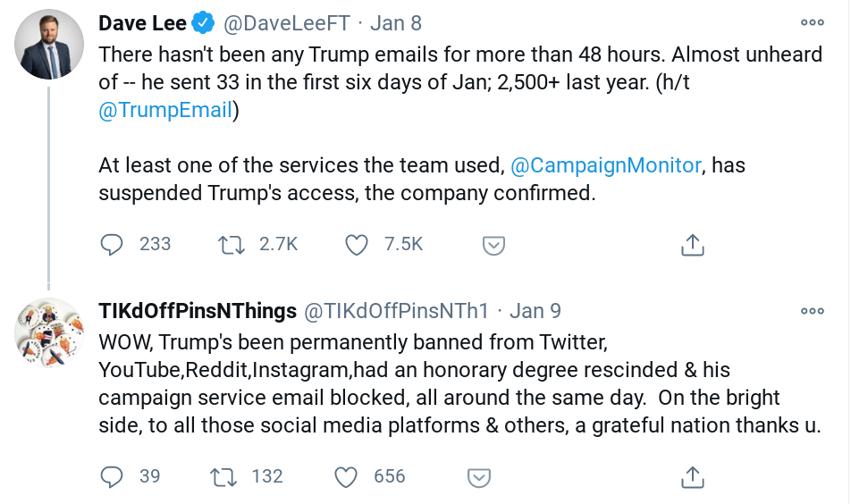Reply to Dave Lee's tweet
The width and height of the screenshot is (851, 504).
[x=112, y=244]
